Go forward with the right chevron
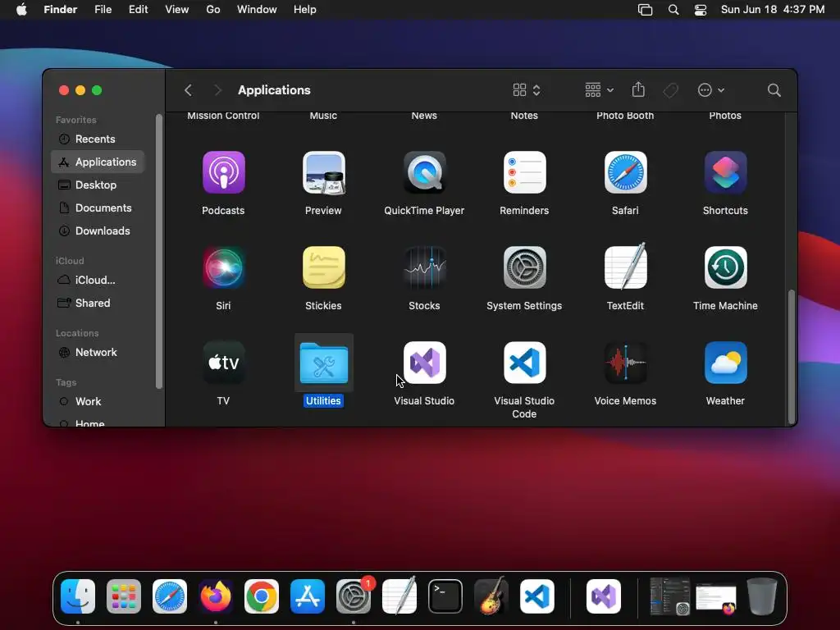Viewport: 840px width, 630px height. (217, 90)
